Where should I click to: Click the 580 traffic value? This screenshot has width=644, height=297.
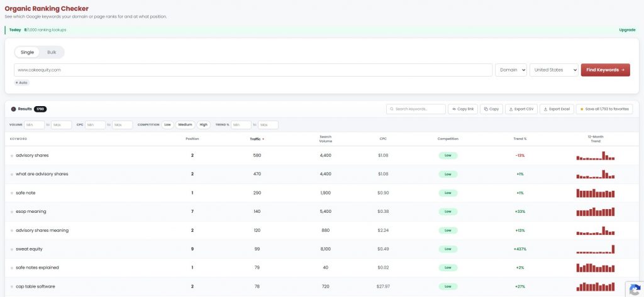(257, 156)
